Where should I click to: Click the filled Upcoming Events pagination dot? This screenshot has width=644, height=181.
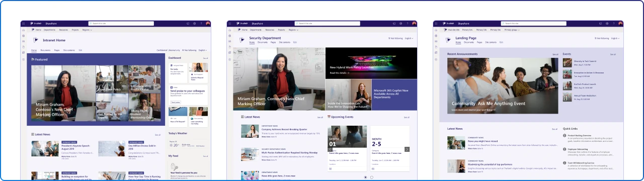point(365,177)
